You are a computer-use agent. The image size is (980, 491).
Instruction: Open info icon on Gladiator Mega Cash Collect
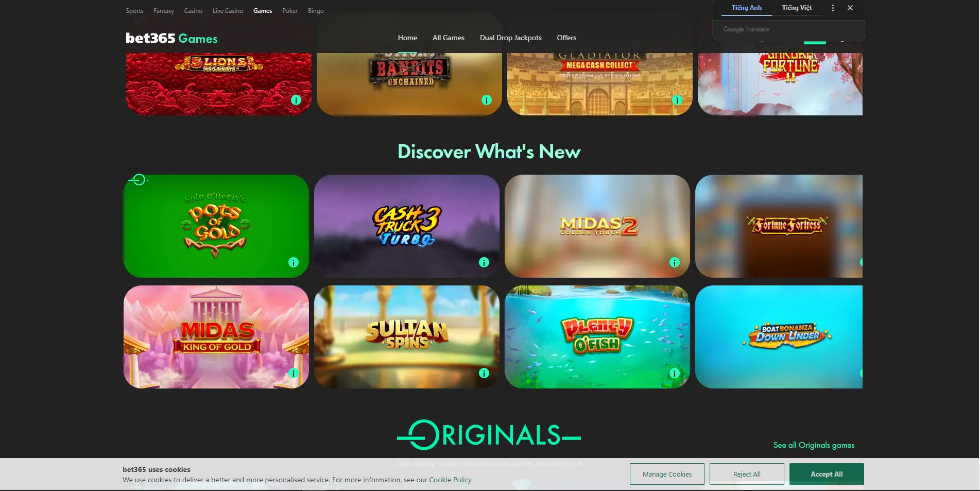tap(677, 100)
